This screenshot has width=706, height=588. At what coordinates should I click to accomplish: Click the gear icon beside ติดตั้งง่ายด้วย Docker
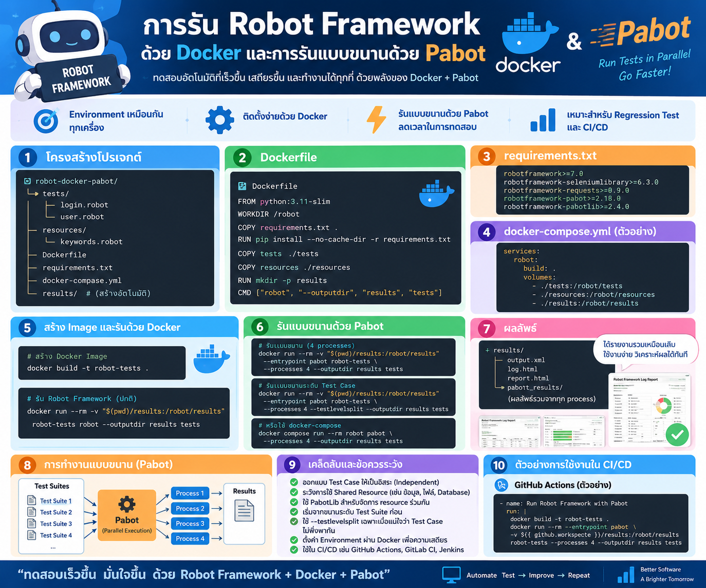[219, 120]
